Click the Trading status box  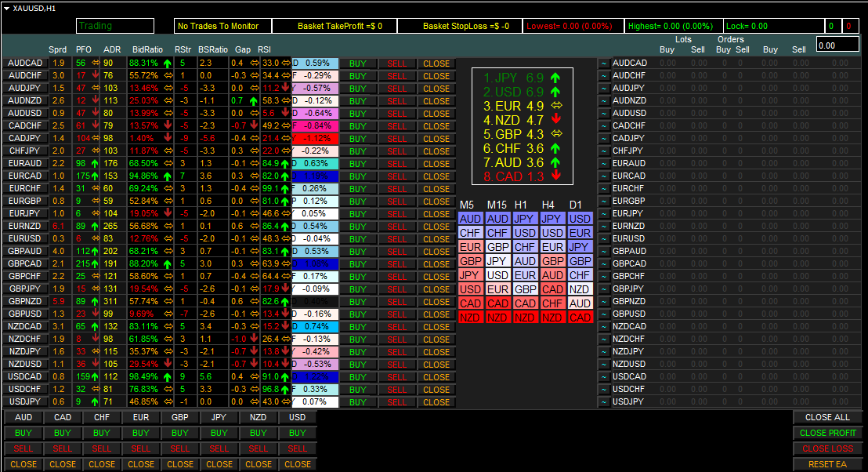(115, 26)
